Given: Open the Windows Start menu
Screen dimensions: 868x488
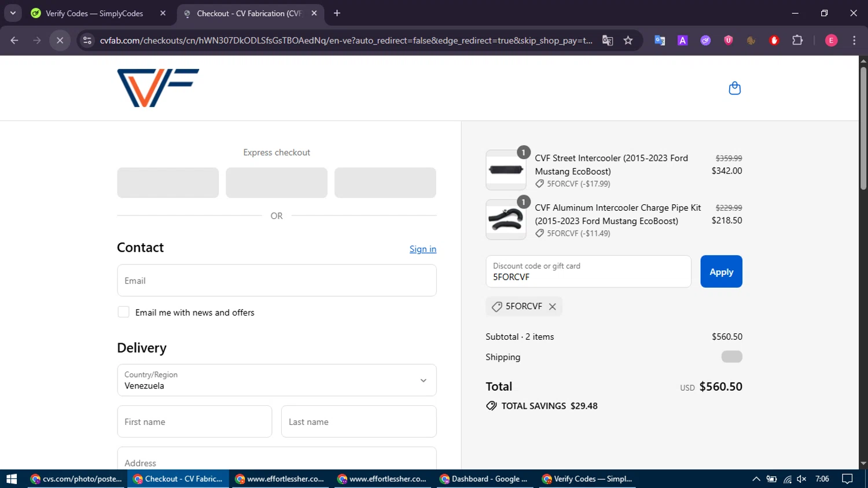Looking at the screenshot, I should [x=12, y=479].
